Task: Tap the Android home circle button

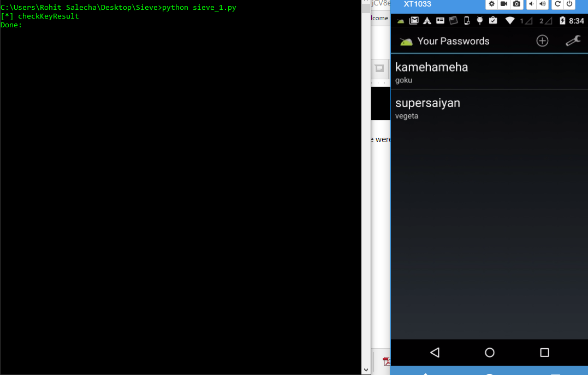Action: click(x=490, y=353)
